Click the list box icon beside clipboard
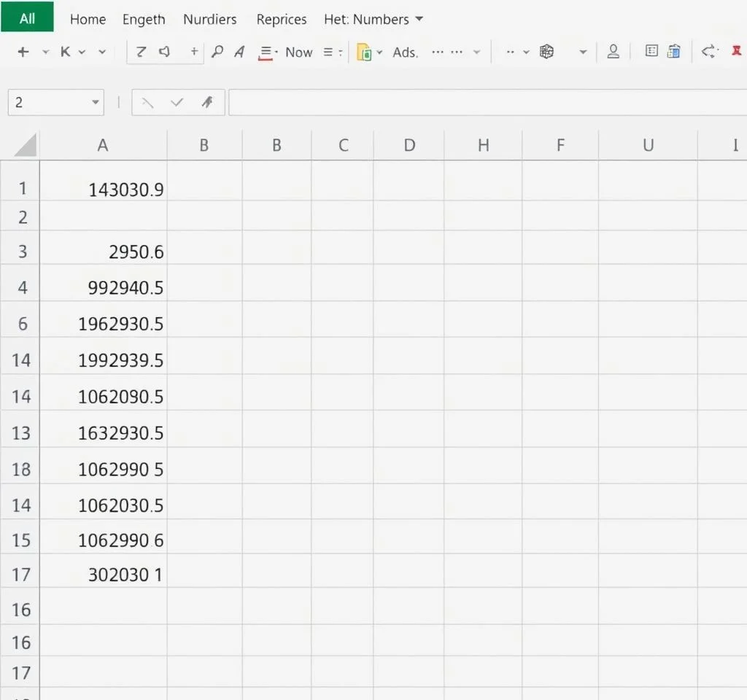This screenshot has width=747, height=700. pos(652,51)
